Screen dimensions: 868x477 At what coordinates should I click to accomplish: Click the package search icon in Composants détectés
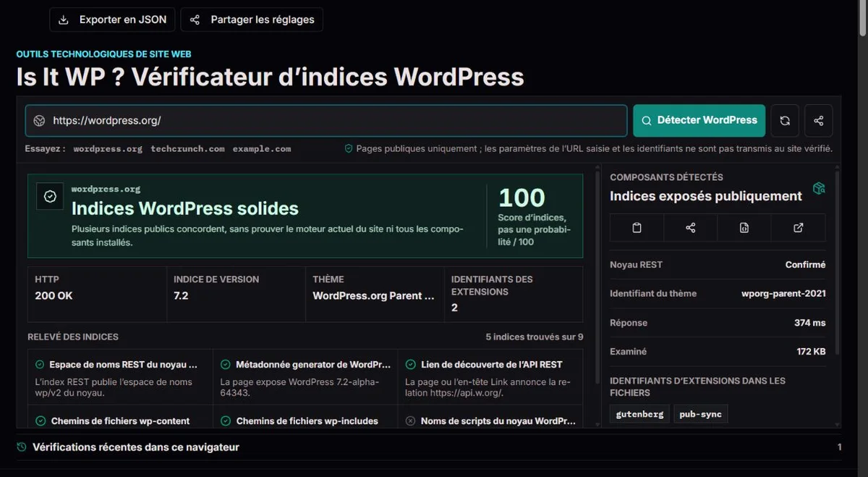click(819, 188)
